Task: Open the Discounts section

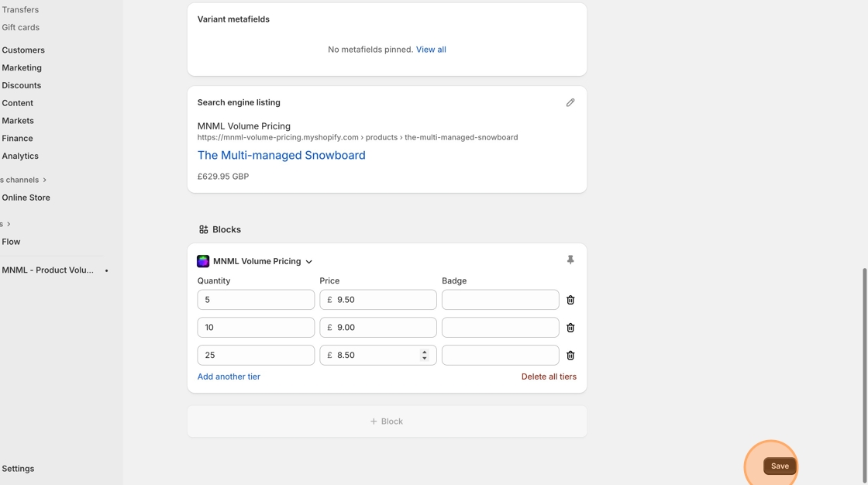Action: pos(21,85)
